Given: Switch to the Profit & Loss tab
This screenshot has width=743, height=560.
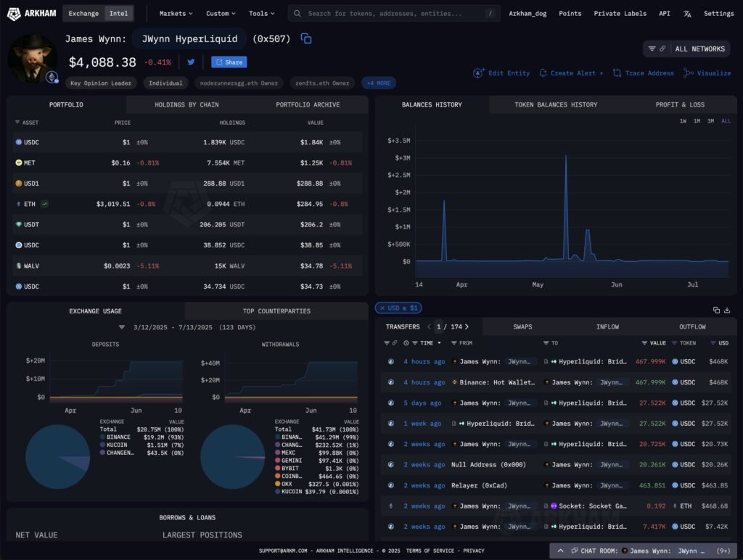Looking at the screenshot, I should pyautogui.click(x=680, y=104).
